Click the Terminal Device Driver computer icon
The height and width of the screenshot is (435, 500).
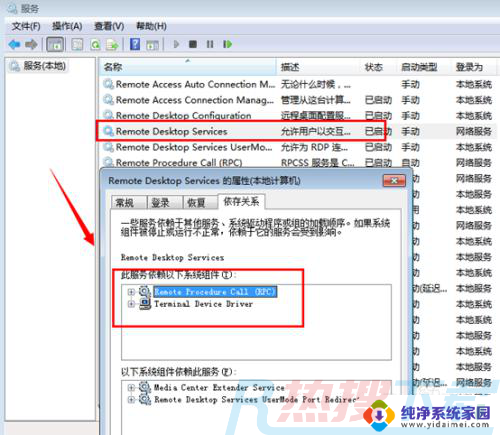pos(145,304)
